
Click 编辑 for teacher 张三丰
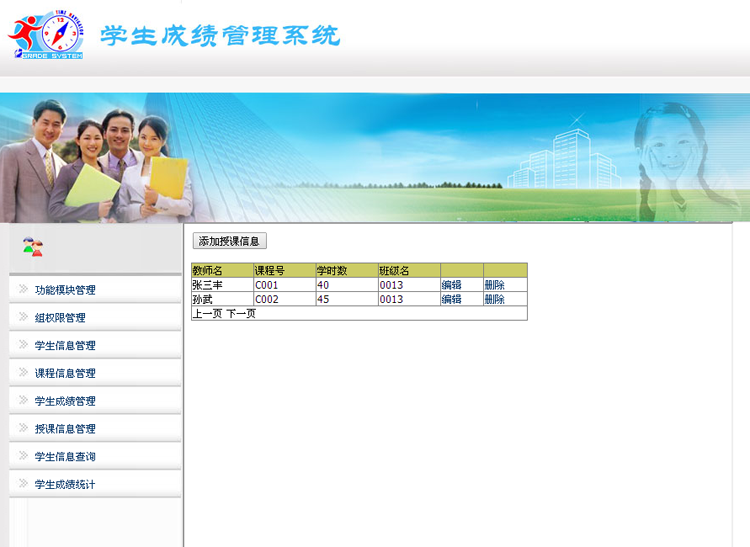coord(451,285)
